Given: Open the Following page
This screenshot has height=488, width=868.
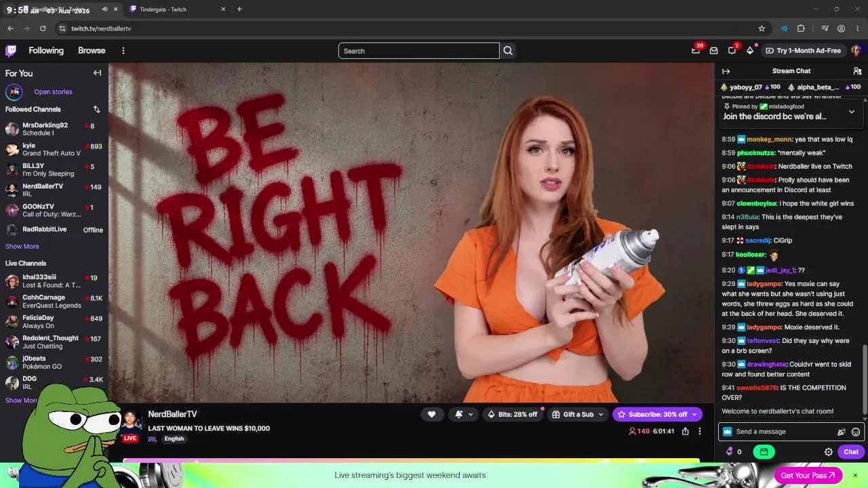Looking at the screenshot, I should [x=46, y=51].
